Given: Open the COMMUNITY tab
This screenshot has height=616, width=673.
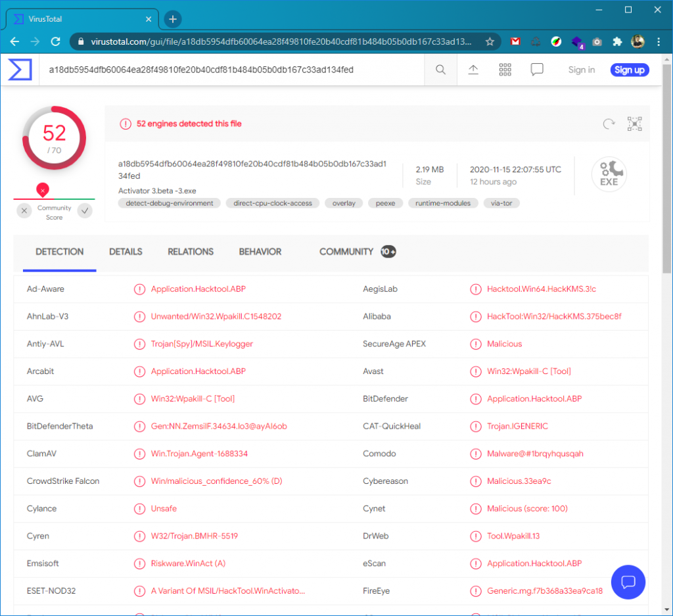Looking at the screenshot, I should (346, 252).
